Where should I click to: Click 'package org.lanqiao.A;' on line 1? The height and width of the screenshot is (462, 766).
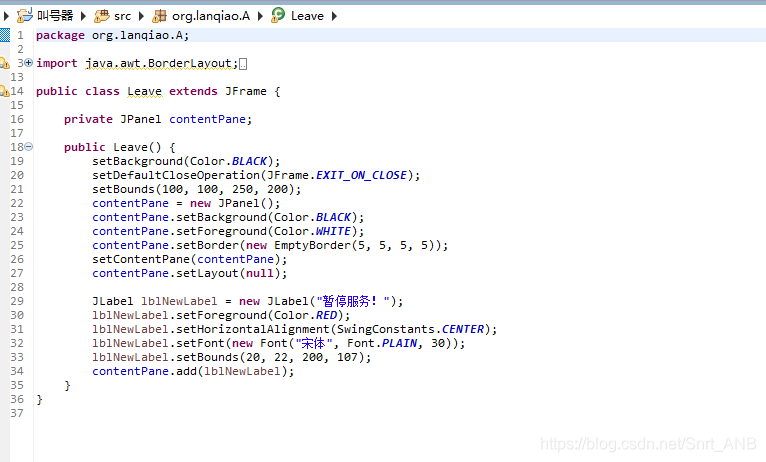(112, 35)
